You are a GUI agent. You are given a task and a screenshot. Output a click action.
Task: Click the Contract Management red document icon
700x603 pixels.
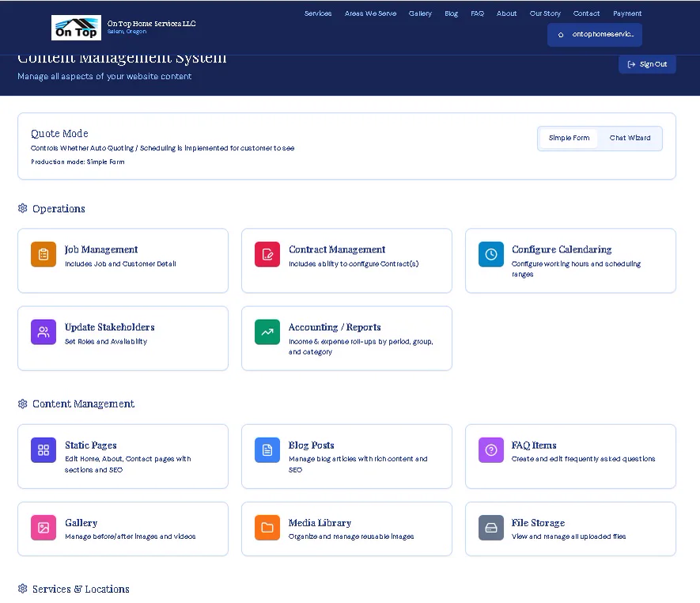coord(267,254)
